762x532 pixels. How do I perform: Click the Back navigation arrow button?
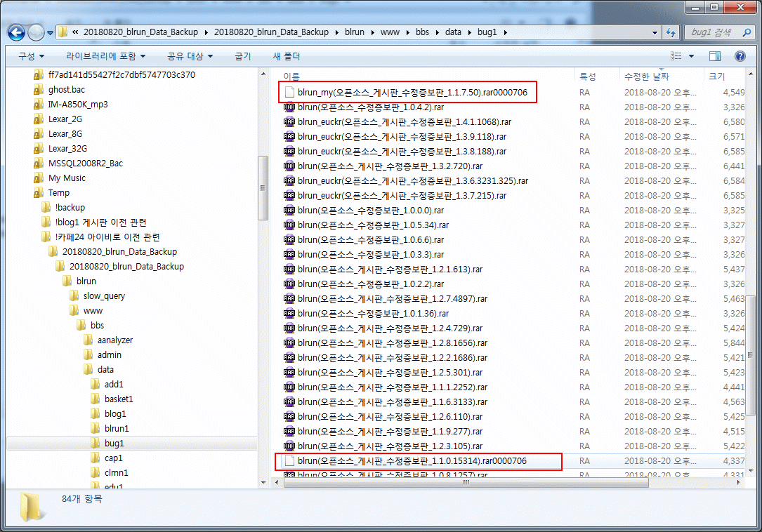(x=17, y=32)
